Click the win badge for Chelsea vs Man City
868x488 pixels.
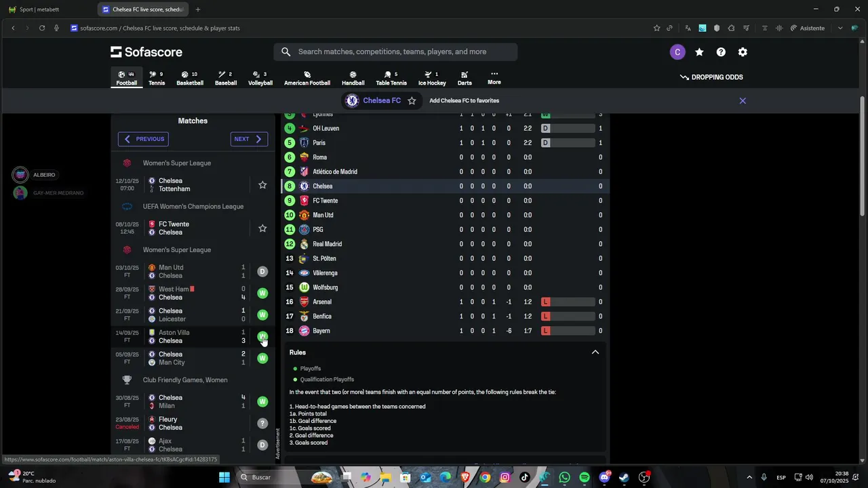click(262, 359)
